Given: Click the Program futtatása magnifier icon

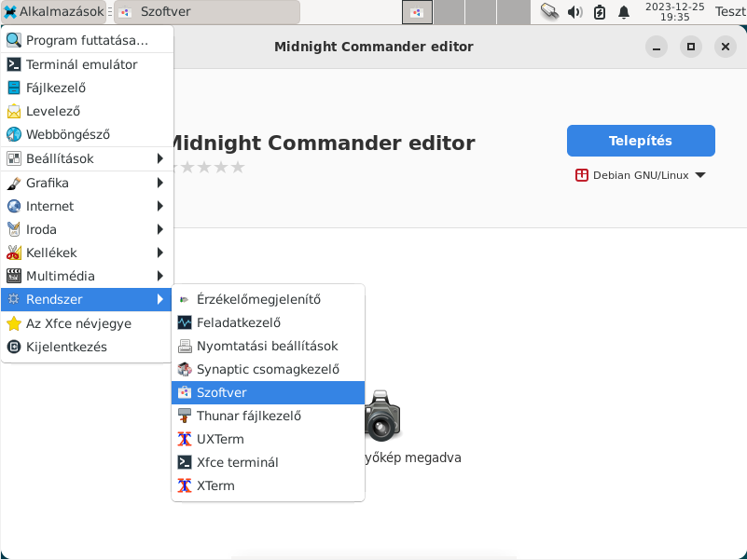Looking at the screenshot, I should coord(14,40).
